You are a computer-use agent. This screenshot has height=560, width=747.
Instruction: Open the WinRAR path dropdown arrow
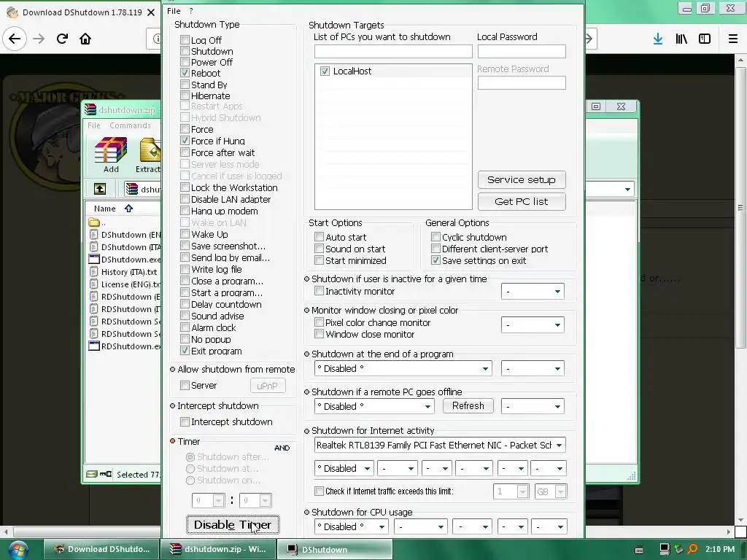627,189
